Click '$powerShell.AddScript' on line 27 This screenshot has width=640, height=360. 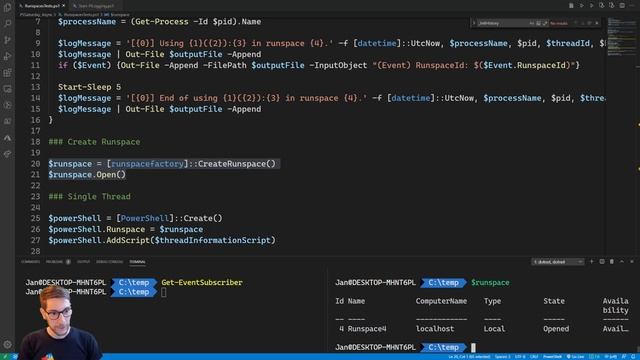99,240
